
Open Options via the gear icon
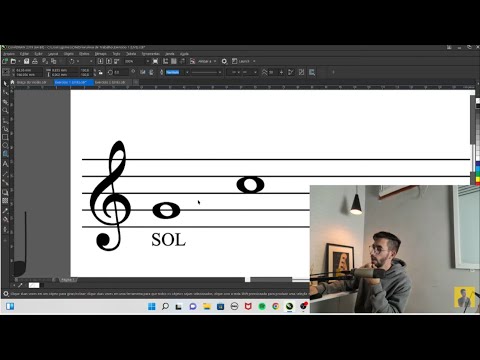[x=224, y=61]
